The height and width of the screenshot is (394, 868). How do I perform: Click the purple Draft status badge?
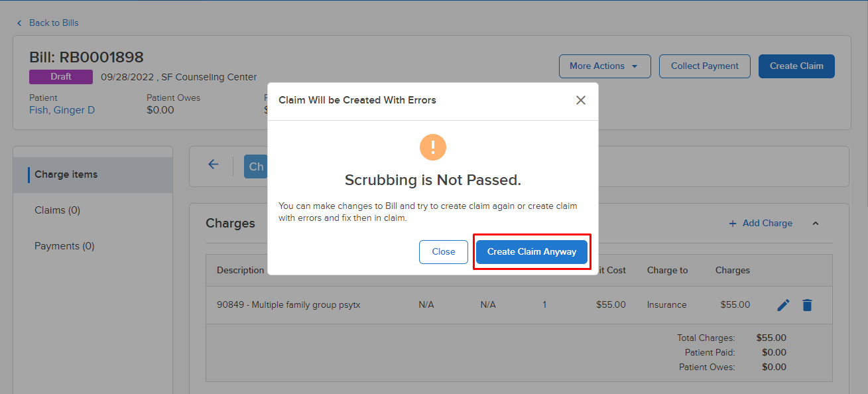pyautogui.click(x=60, y=76)
